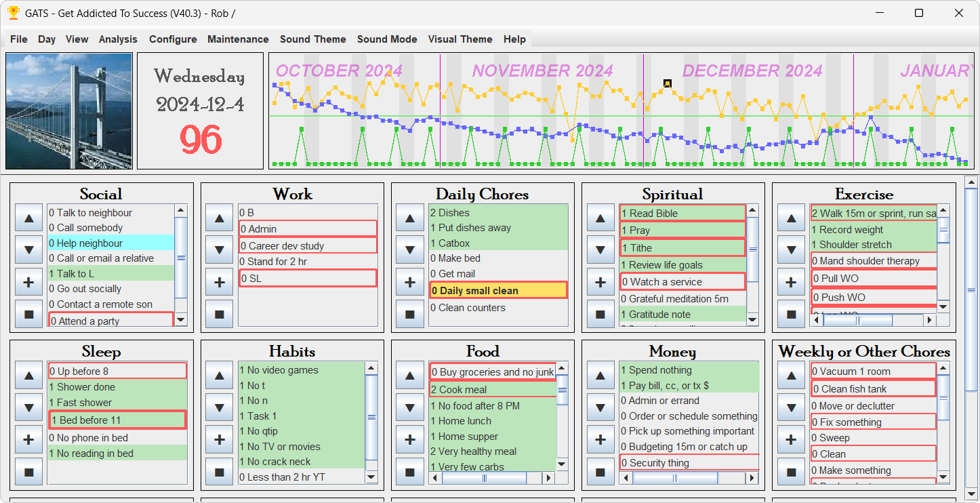Click the down arrow button in Habits panel
Screen dimensions: 980x503
click(219, 407)
